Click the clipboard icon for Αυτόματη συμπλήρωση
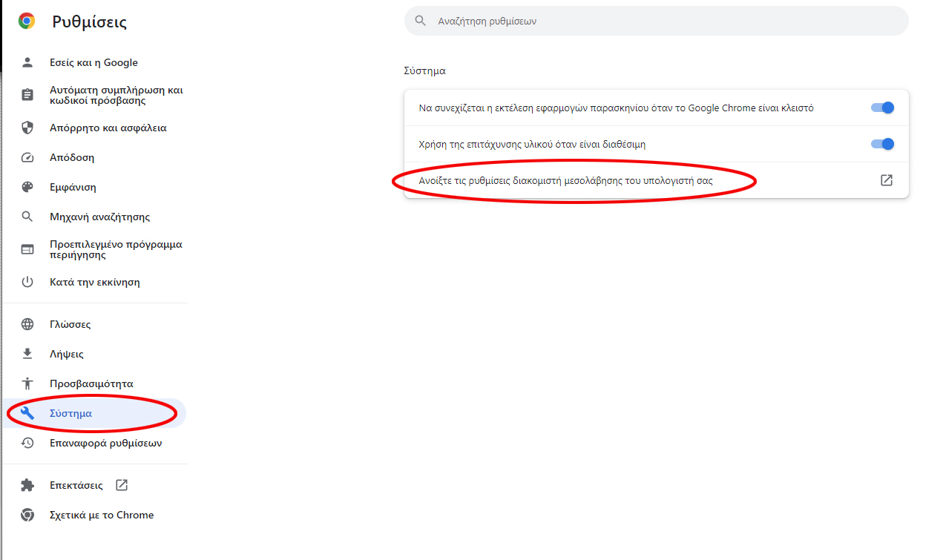The height and width of the screenshot is (560, 943). pos(27,95)
